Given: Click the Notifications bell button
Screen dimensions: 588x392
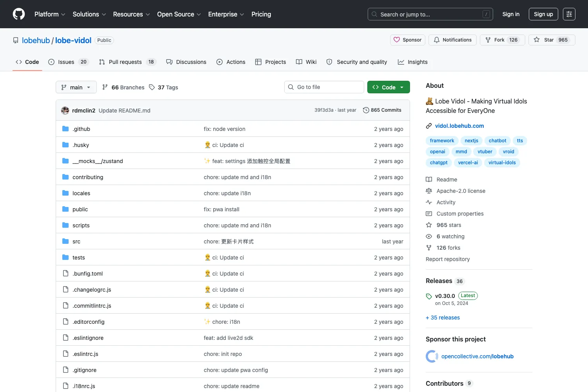Looking at the screenshot, I should coord(453,40).
